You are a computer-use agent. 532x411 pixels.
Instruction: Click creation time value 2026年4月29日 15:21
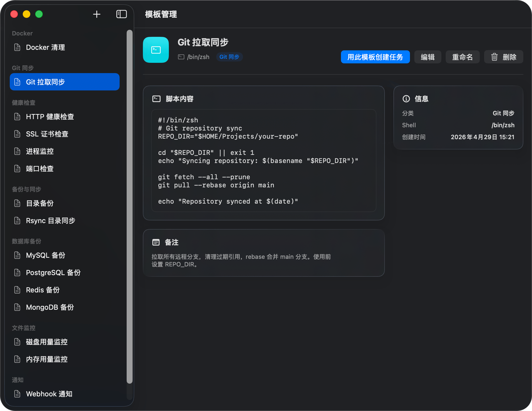(x=482, y=137)
